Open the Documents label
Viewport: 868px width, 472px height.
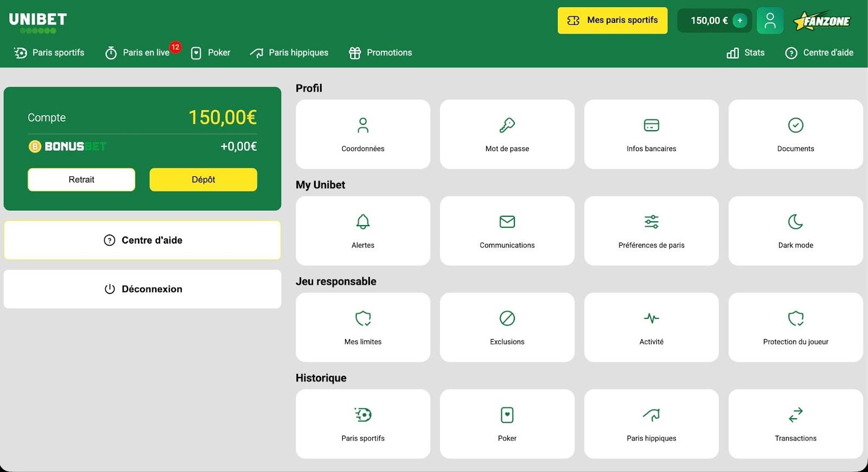tap(796, 149)
